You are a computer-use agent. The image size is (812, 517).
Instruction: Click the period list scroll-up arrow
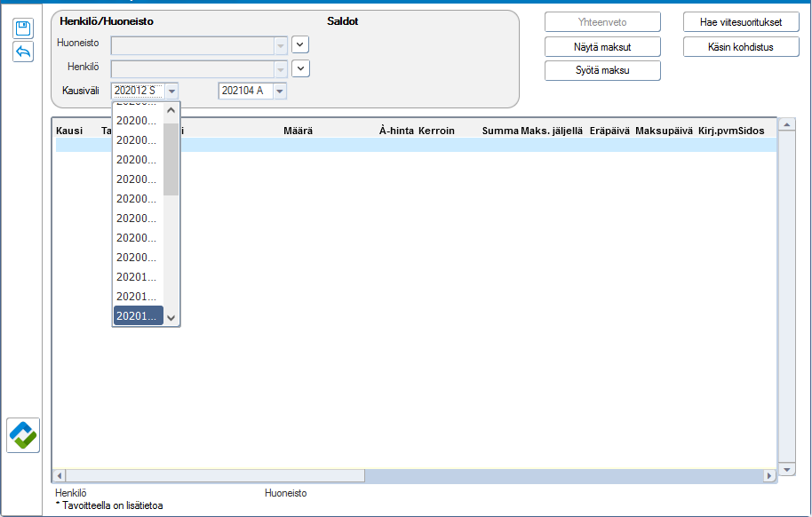tap(171, 110)
